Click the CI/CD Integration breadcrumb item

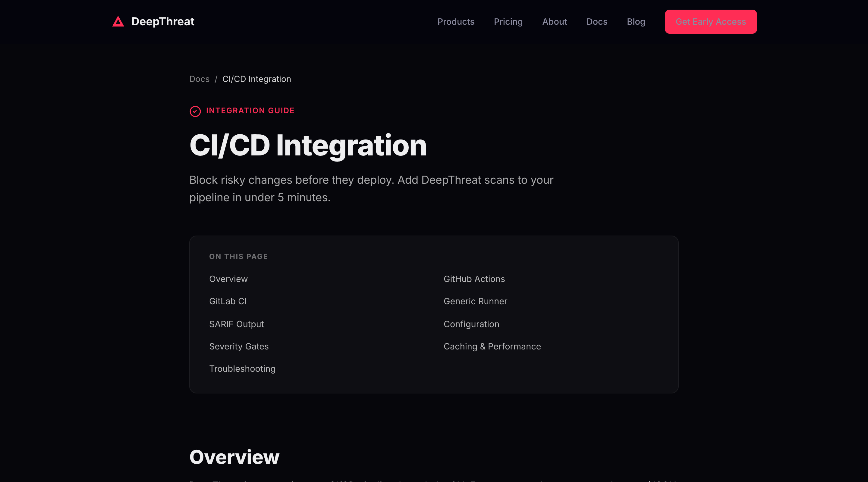[256, 79]
